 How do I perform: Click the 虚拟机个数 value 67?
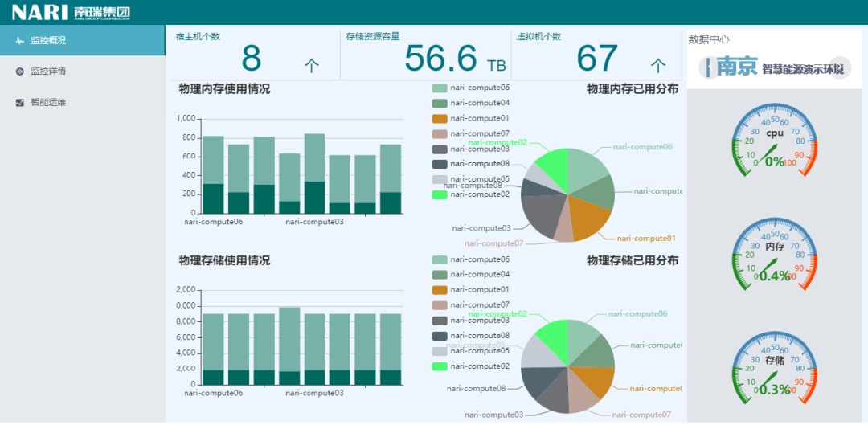pos(596,58)
